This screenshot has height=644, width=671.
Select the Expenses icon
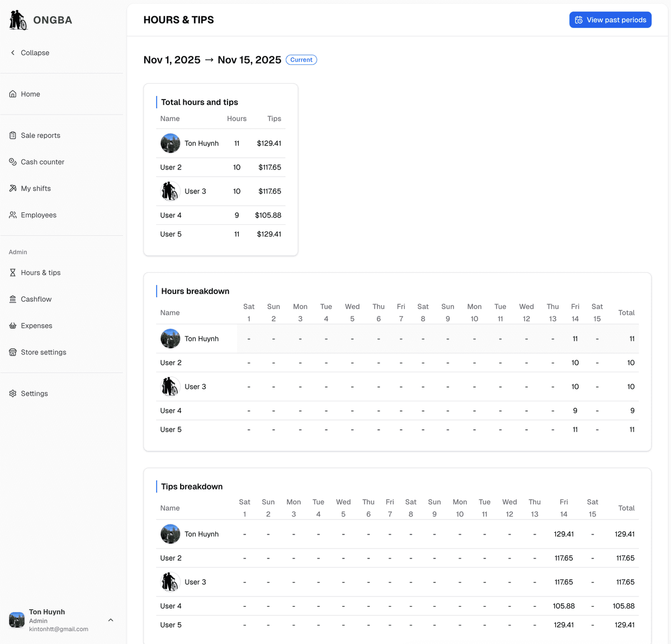(12, 325)
